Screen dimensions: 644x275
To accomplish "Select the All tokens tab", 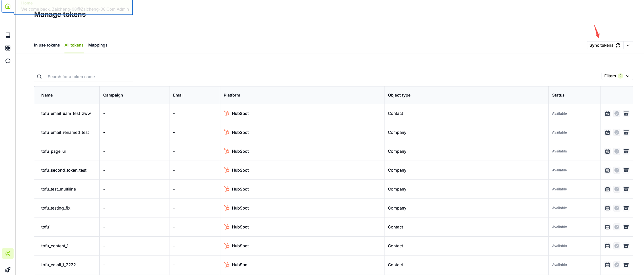I will (74, 45).
